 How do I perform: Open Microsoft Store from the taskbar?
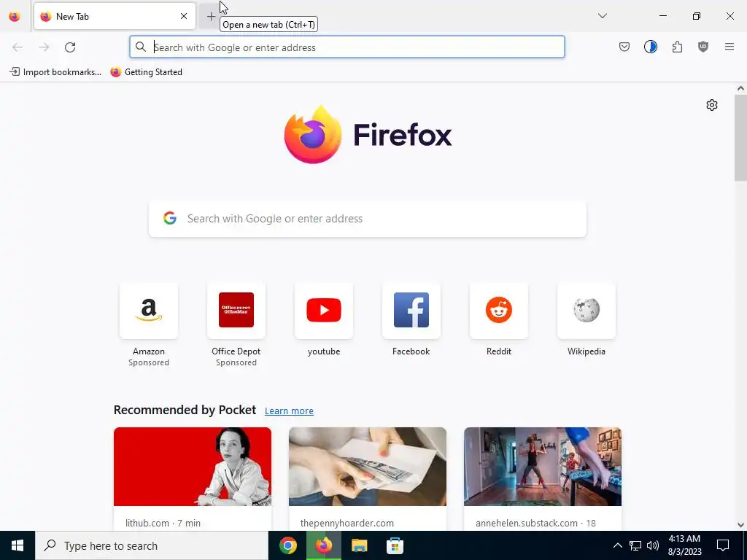[x=395, y=545]
